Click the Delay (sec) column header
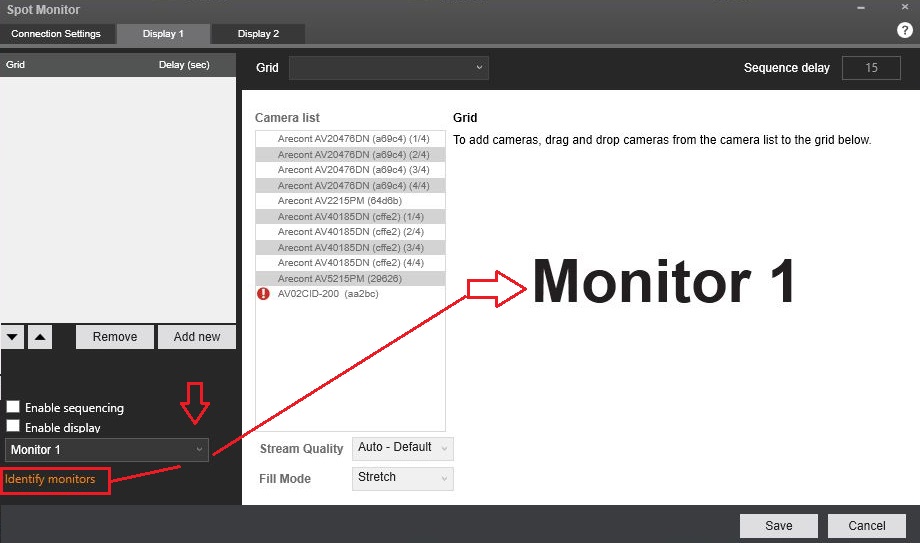Screen dimensions: 920x543 (184, 65)
